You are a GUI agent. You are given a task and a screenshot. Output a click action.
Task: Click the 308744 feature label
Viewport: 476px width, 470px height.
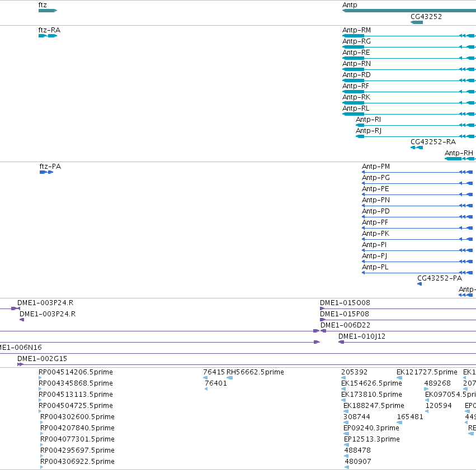(x=357, y=417)
